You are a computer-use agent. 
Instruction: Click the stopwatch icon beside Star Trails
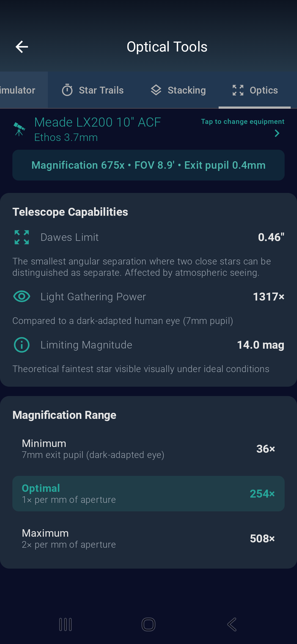pos(68,90)
